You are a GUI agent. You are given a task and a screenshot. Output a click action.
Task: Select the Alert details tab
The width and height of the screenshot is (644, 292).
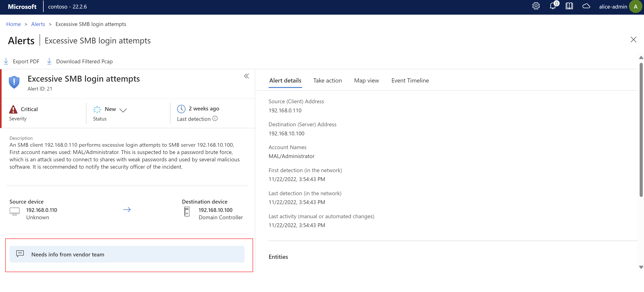285,80
